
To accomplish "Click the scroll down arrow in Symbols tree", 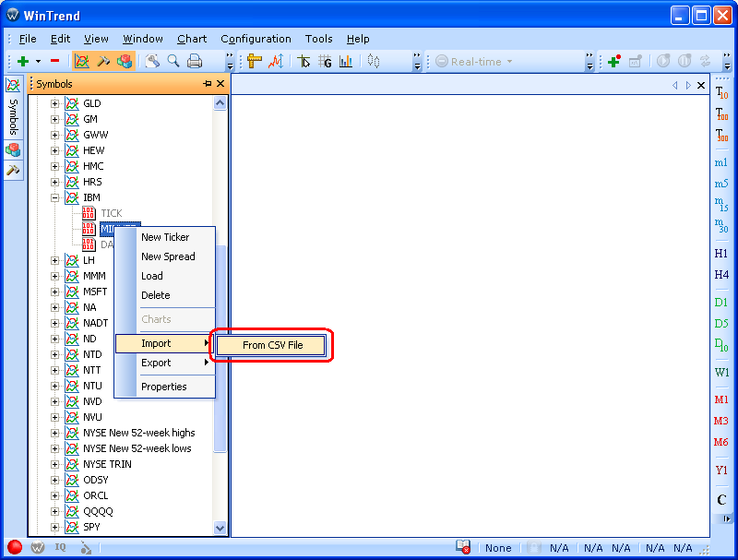I will [x=220, y=528].
